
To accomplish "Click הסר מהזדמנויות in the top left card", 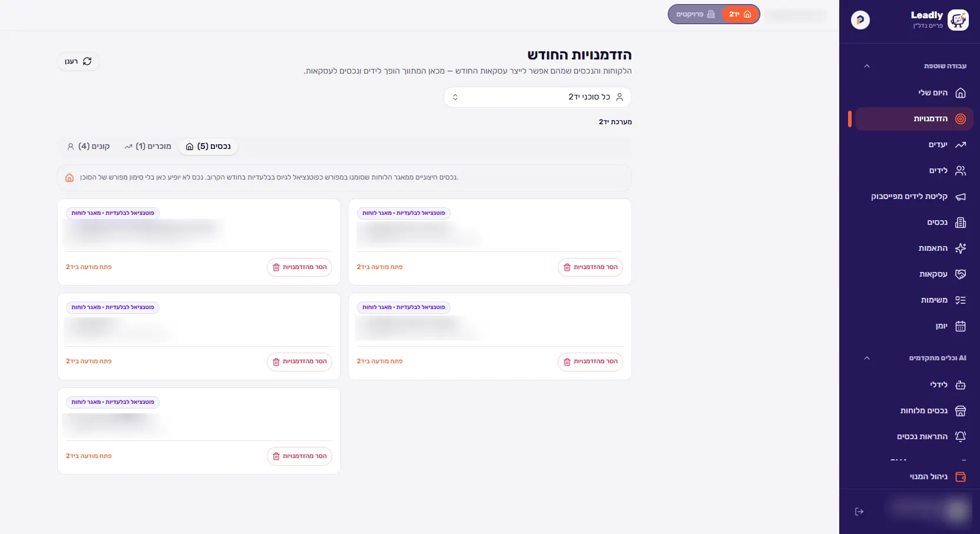I will coord(299,267).
